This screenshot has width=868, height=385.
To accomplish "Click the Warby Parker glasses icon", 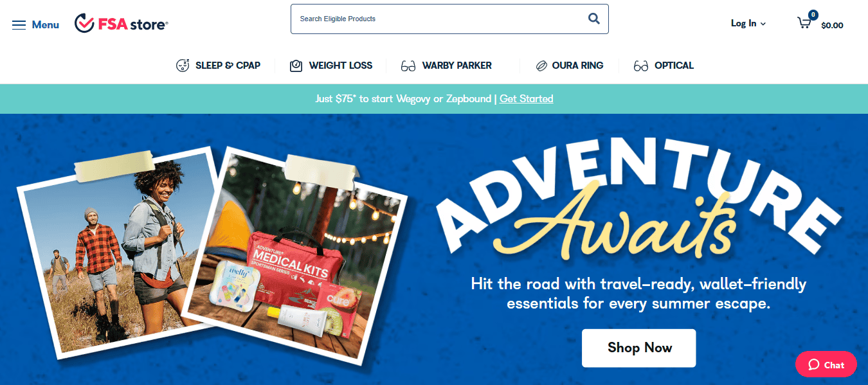I will (408, 66).
